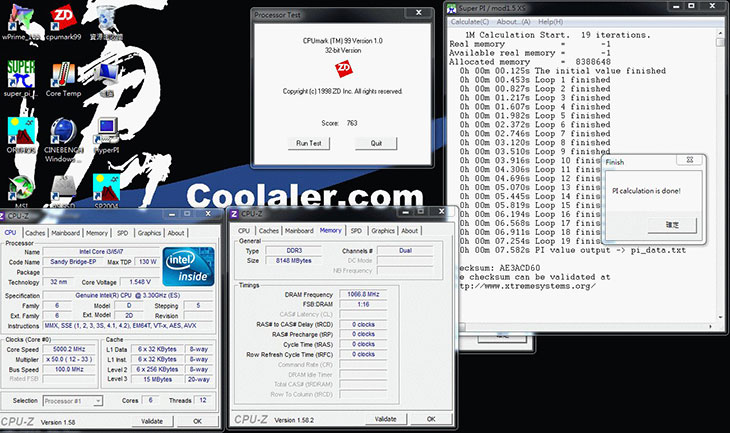Click the DRAM Frequency 1066.8 MHz field
Screen dimensions: 730x433
pos(363,294)
